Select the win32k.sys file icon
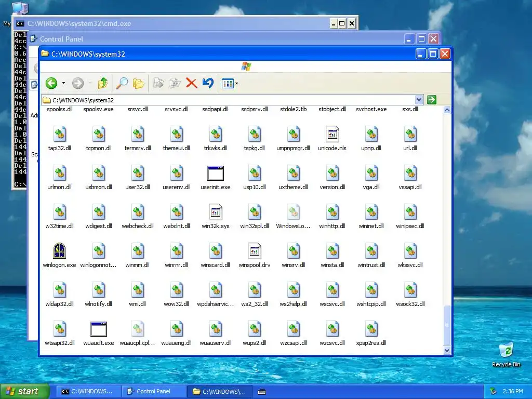 tap(216, 212)
